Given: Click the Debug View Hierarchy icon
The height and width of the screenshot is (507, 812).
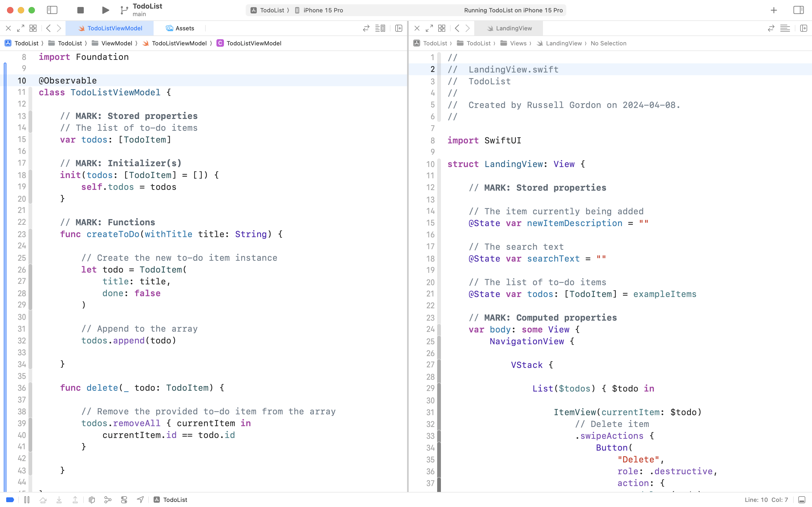Looking at the screenshot, I should point(92,500).
